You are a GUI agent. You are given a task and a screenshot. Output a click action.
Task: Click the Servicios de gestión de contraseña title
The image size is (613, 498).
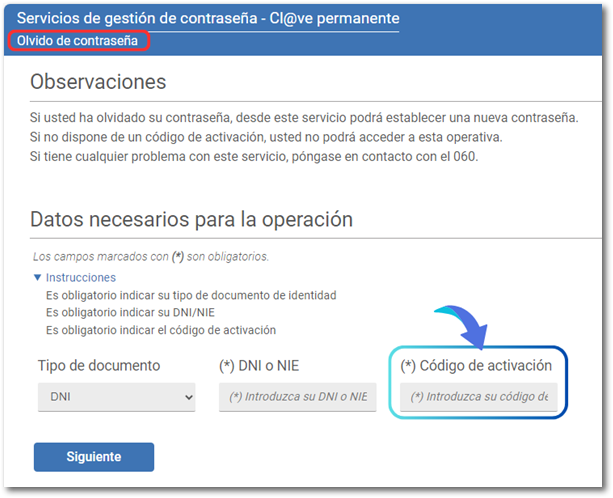pos(208,18)
